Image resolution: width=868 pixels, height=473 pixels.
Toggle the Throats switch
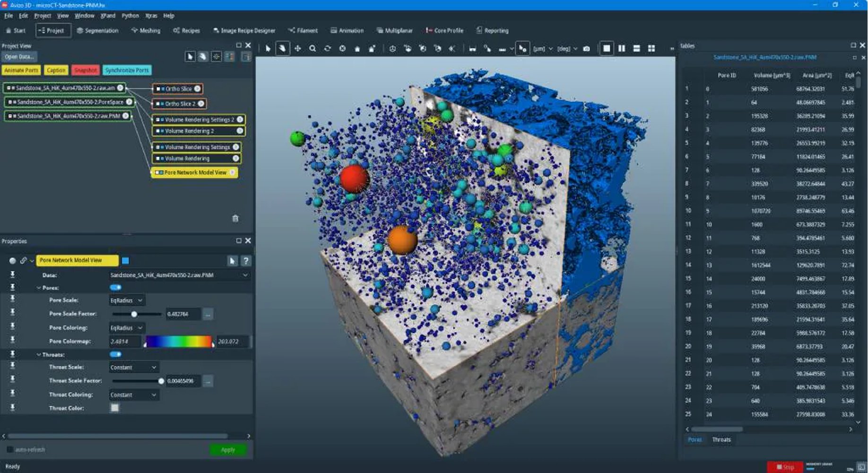[115, 354]
